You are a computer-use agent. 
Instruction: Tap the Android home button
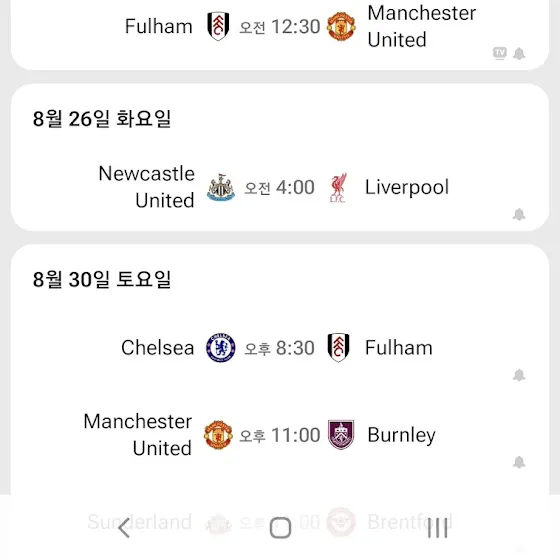(x=280, y=528)
